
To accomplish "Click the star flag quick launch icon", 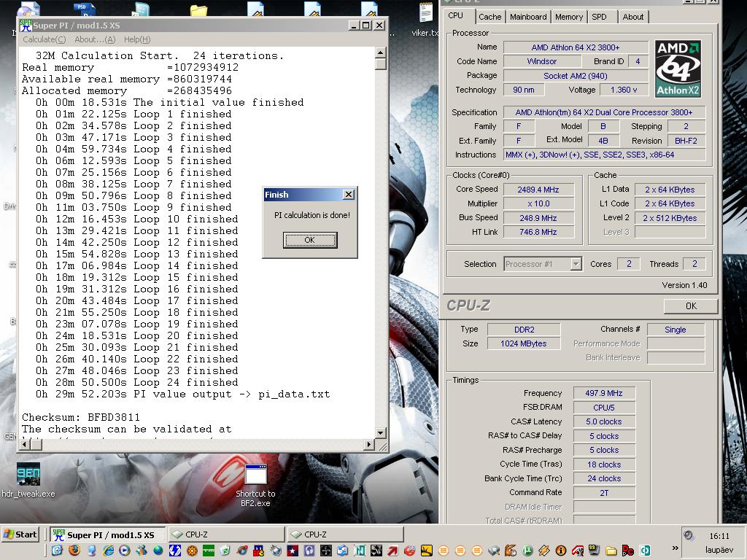I will 293,551.
